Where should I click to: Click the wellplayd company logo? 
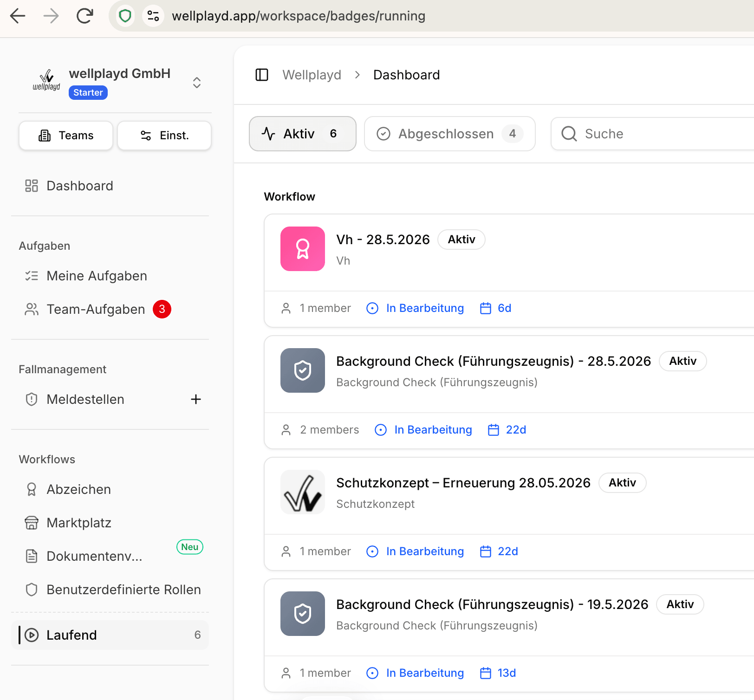tap(46, 80)
